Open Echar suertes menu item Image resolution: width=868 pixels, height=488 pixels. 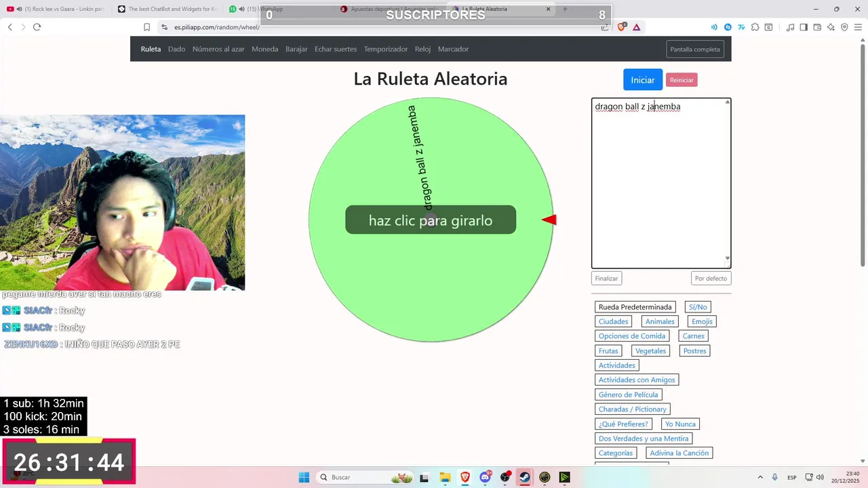click(336, 49)
